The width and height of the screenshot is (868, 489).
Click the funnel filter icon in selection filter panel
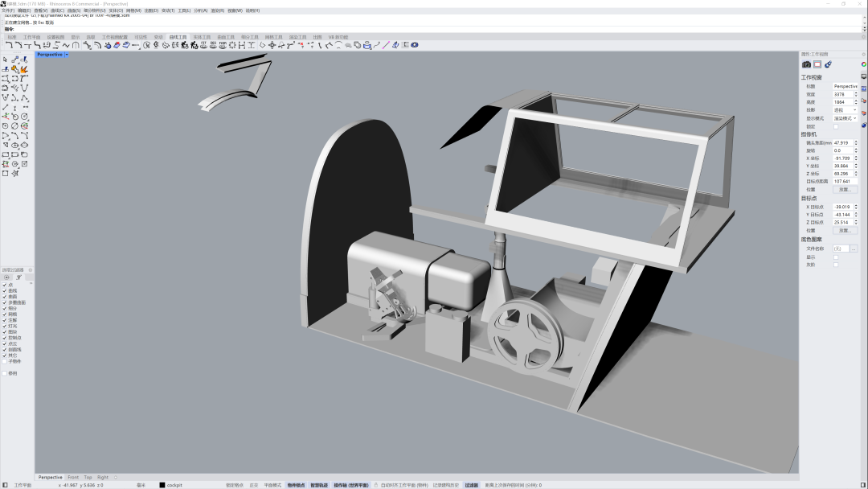click(18, 277)
